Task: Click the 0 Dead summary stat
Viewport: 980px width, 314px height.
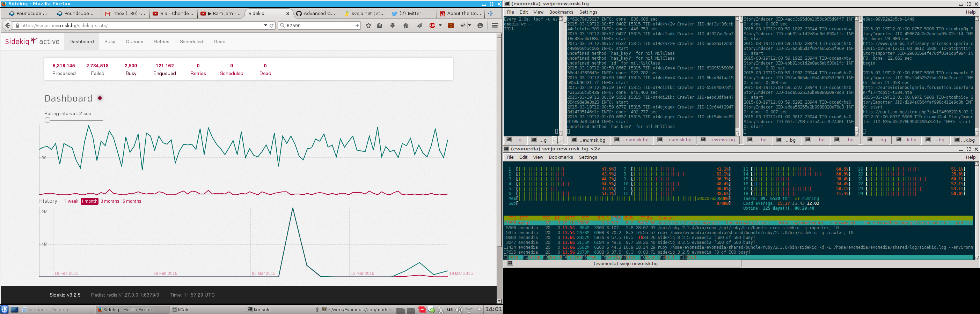Action: pyautogui.click(x=265, y=69)
